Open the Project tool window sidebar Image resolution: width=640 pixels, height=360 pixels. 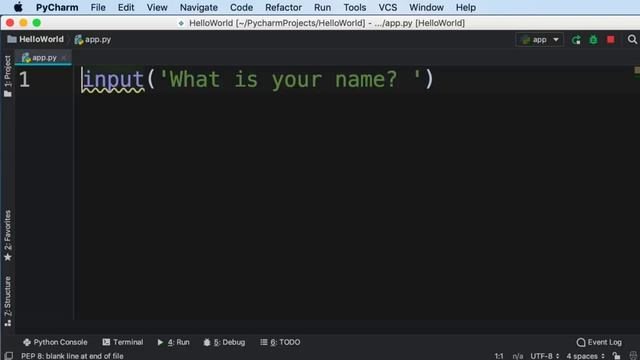coord(7,76)
